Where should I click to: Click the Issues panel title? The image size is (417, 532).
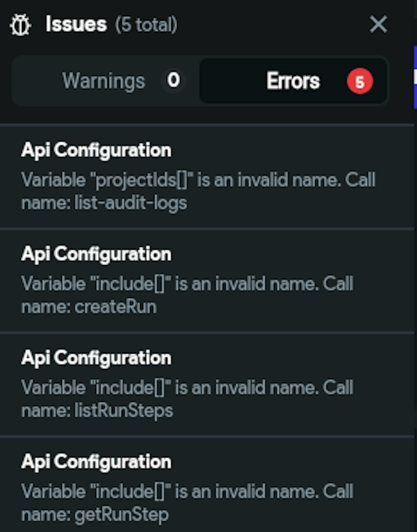pyautogui.click(x=76, y=24)
